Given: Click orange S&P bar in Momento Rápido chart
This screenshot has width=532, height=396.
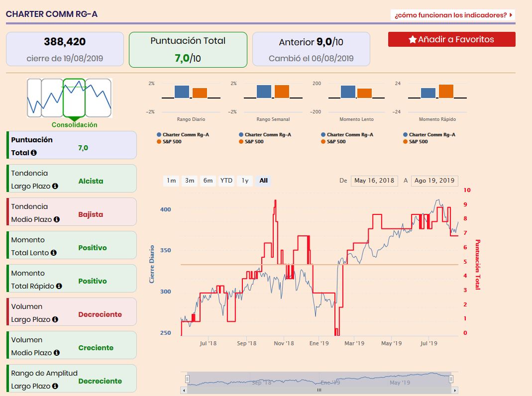Looking at the screenshot, I should pos(446,92).
